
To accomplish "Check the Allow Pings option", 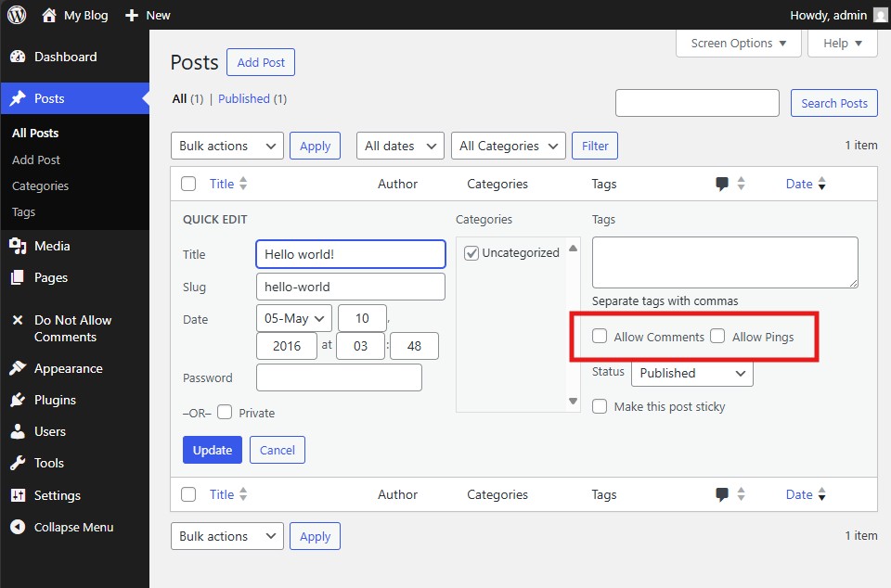I will pos(718,337).
